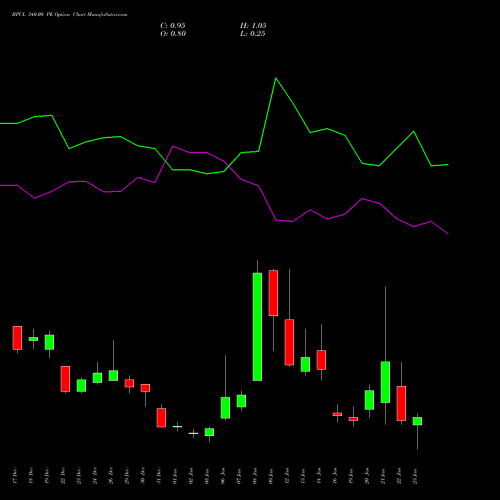Click the open value 'O: 0.80'
The height and width of the screenshot is (500, 500).
click(173, 34)
